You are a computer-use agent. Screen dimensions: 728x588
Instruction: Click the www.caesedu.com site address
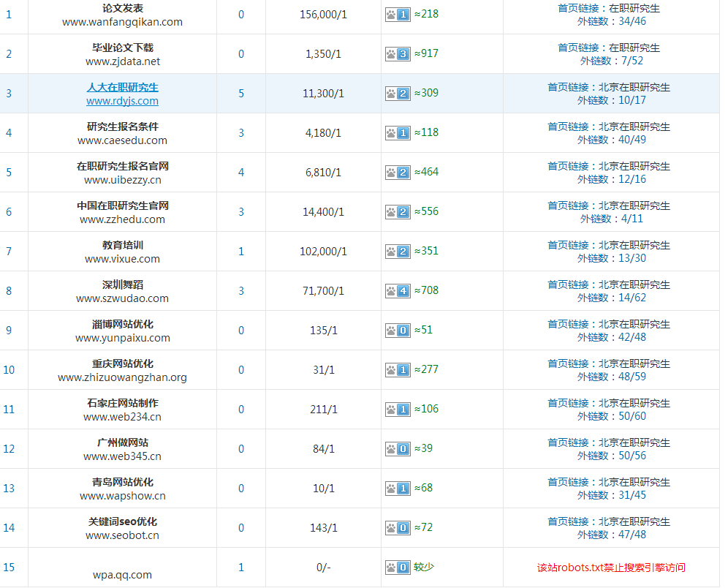tap(122, 140)
